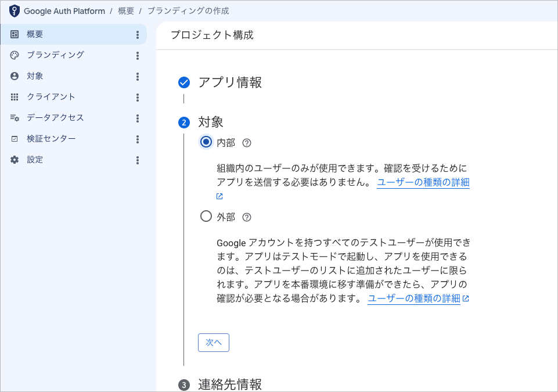This screenshot has height=392, width=558.
Task: Click the 内部 option label
Action: (x=226, y=143)
